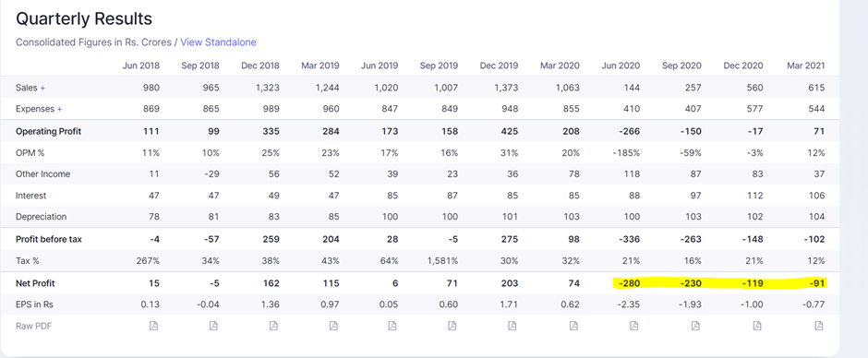Screen dimensions: 868x358
Task: Select highlighted Net Profit value -119
Action: click(753, 283)
